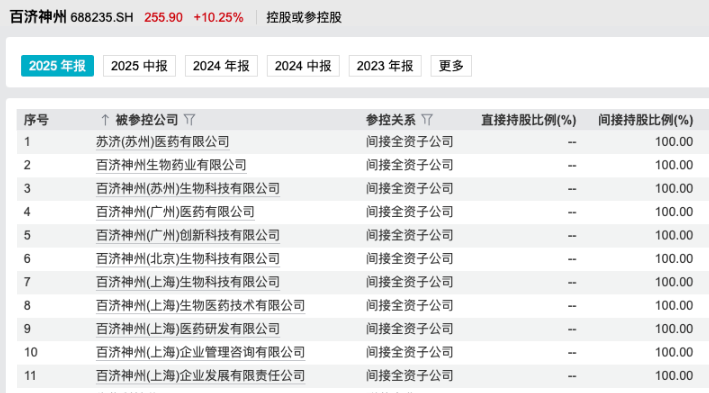Open 百济神州(广州)医药有限公司 link

pyautogui.click(x=175, y=212)
